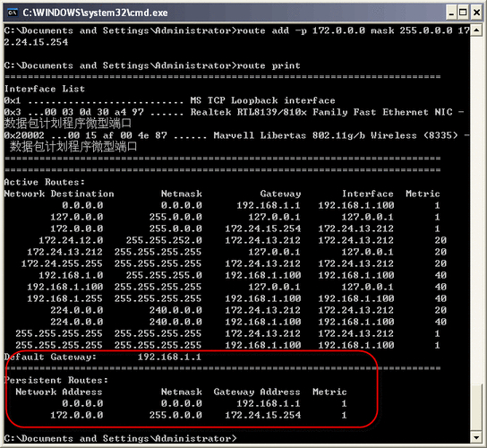Click the final command prompt line
487x448 pixels.
click(x=121, y=438)
